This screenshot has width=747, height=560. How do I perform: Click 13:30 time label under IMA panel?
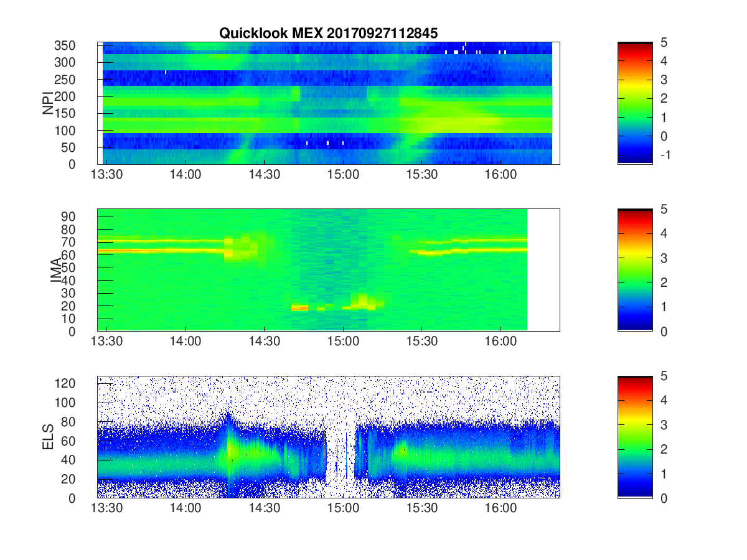click(106, 342)
